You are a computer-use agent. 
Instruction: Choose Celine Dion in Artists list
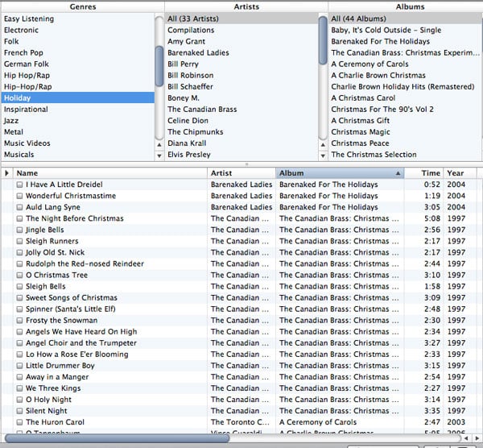(x=190, y=121)
